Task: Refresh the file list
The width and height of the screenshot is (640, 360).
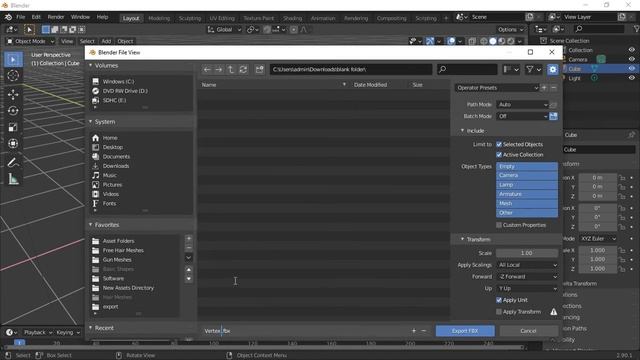Action: click(x=243, y=70)
